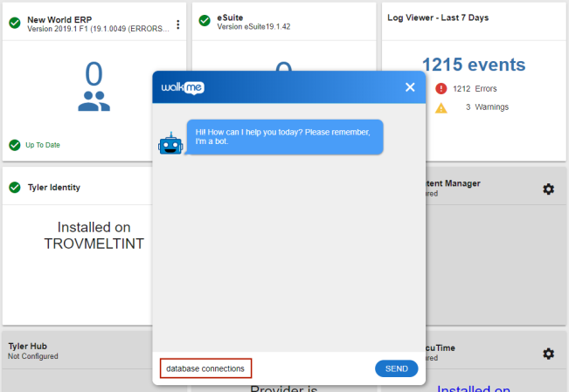
Task: Click the Content Manager card title
Action: tap(453, 183)
